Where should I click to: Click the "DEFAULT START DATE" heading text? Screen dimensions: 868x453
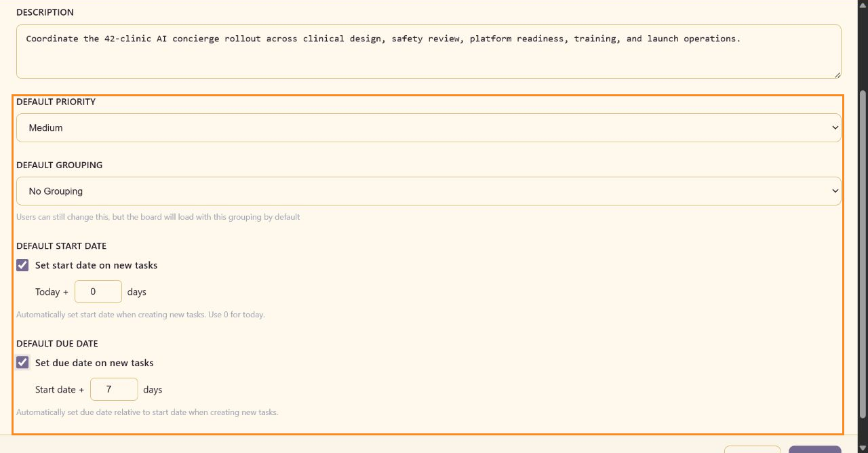coord(61,246)
